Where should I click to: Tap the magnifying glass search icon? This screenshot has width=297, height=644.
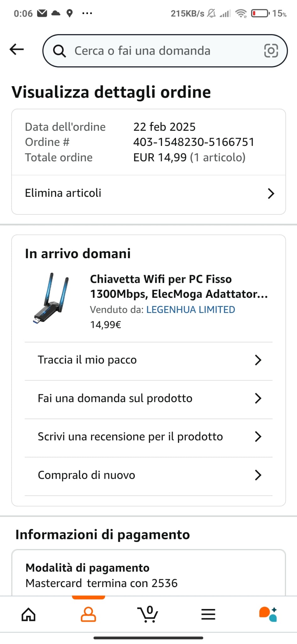tap(59, 51)
